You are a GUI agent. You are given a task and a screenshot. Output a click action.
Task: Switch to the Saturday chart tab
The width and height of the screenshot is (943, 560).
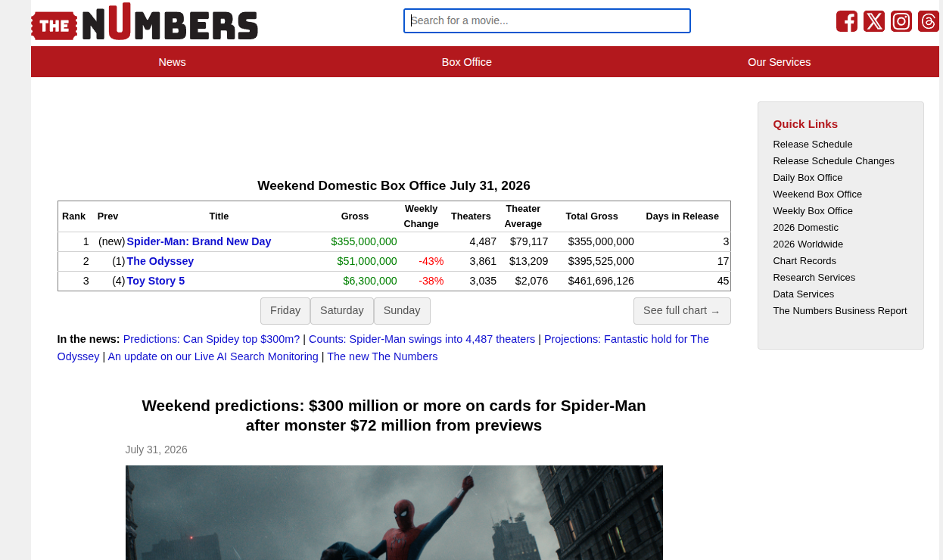pyautogui.click(x=342, y=311)
